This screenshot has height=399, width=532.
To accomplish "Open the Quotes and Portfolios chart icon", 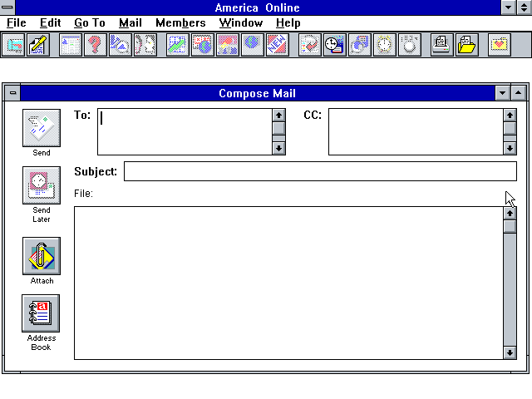I will [x=178, y=45].
